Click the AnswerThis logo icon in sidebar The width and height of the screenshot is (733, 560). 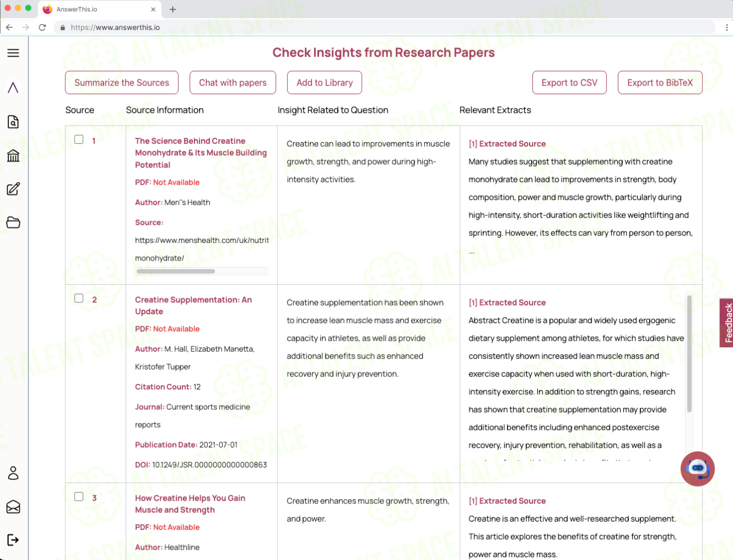point(13,87)
